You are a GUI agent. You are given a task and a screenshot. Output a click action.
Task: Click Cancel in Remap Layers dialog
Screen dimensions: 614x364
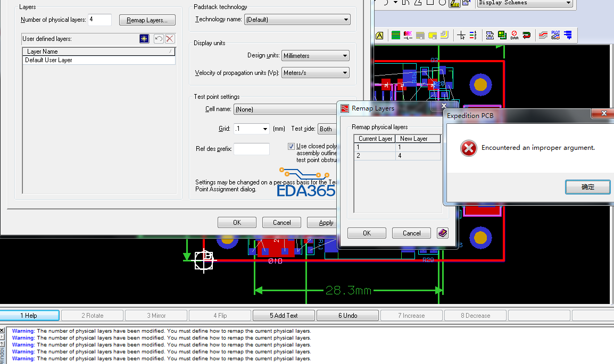tap(412, 233)
